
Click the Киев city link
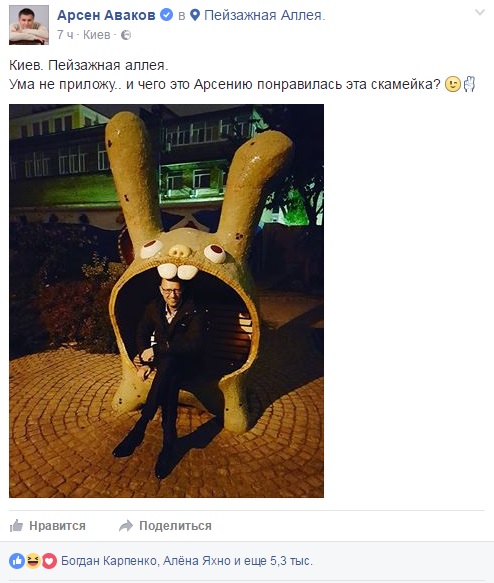tap(97, 35)
